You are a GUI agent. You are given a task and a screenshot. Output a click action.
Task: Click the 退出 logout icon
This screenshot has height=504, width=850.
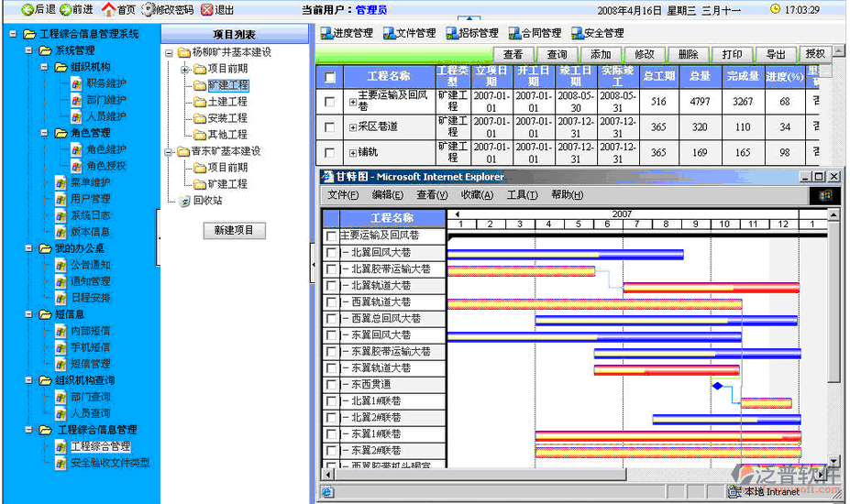207,10
